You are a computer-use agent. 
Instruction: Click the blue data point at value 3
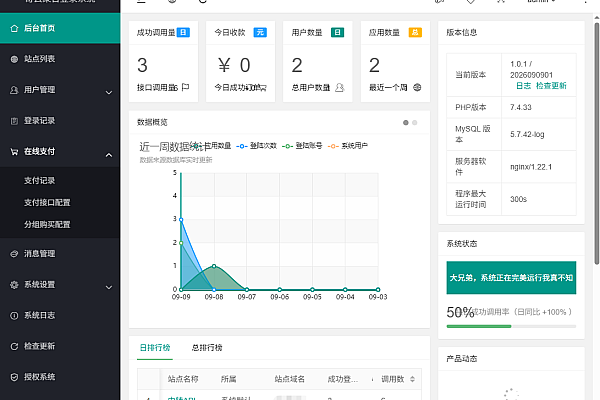coord(181,220)
